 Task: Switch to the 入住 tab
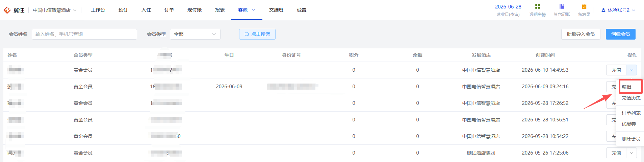pyautogui.click(x=146, y=10)
